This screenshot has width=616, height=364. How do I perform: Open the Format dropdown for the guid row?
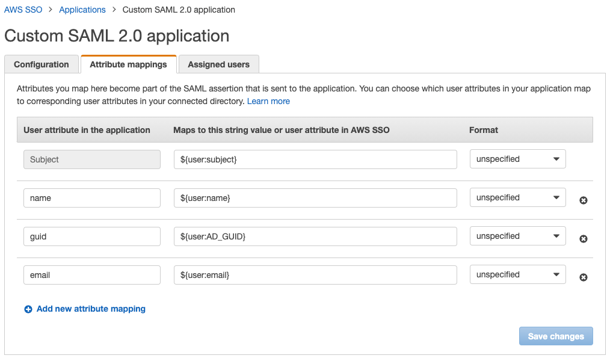tap(518, 236)
